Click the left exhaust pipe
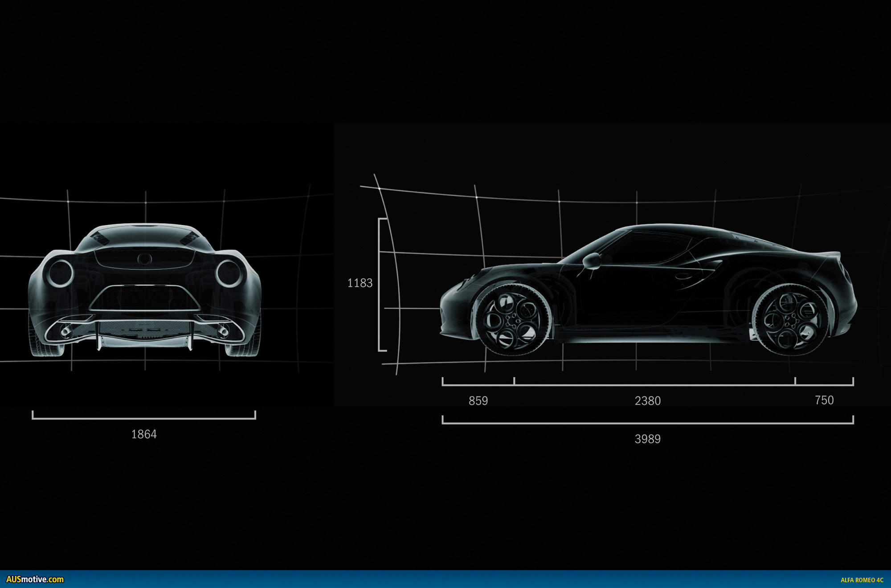 pyautogui.click(x=66, y=331)
